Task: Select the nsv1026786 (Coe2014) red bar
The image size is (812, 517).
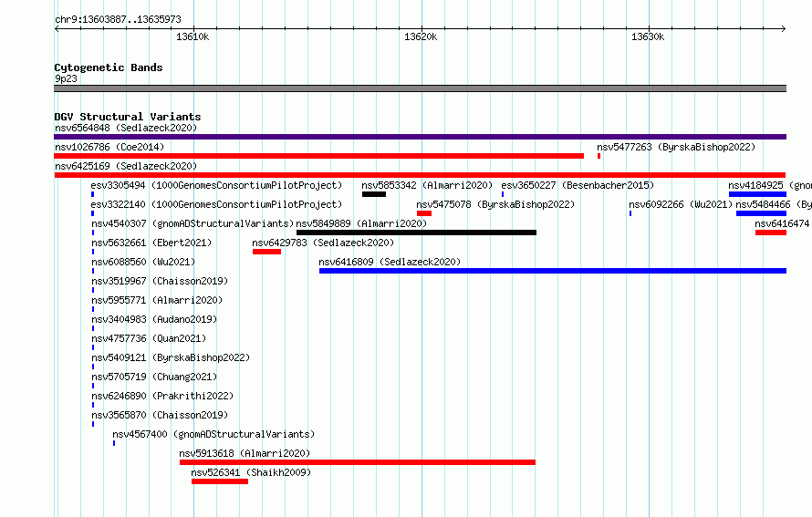Action: point(319,156)
